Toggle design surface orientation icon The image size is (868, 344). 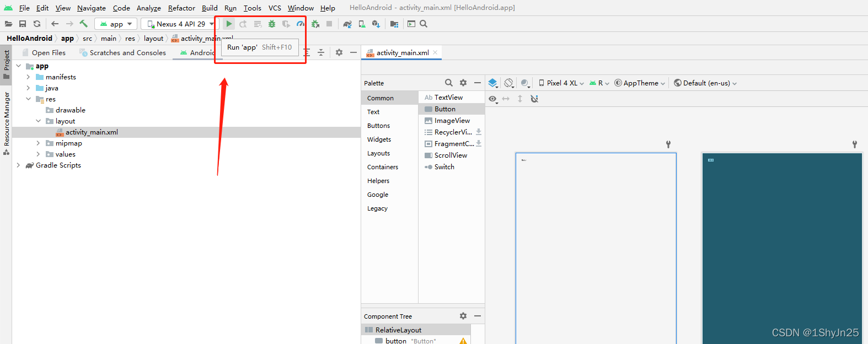509,83
